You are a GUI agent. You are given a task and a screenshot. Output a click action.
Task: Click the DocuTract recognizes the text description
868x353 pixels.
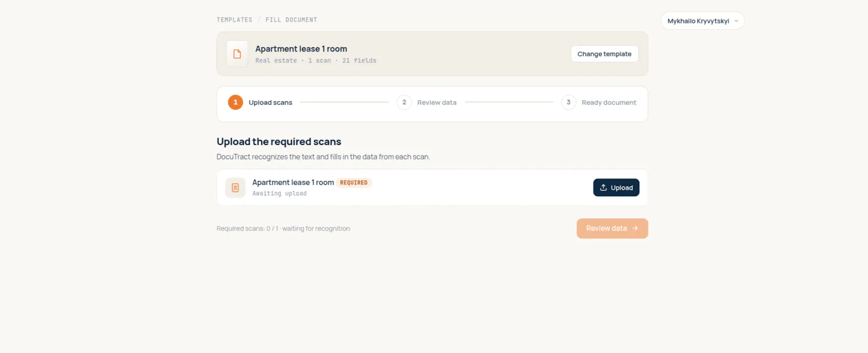click(323, 157)
